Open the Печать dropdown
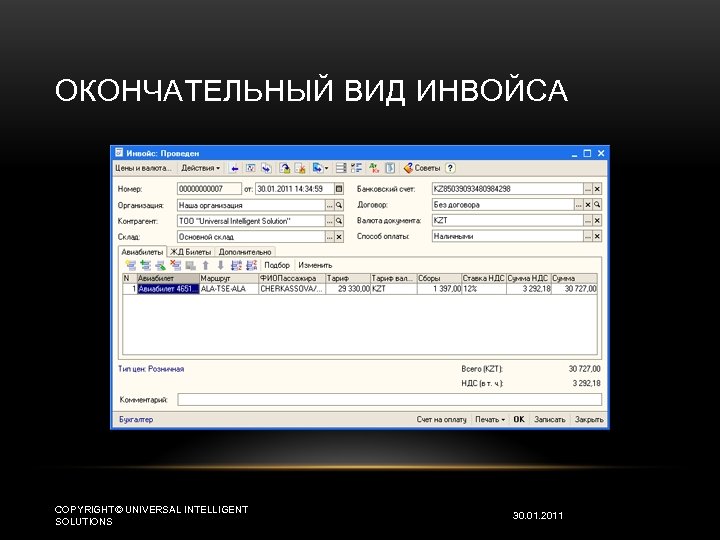Viewport: 720px width, 540px height. 490,420
